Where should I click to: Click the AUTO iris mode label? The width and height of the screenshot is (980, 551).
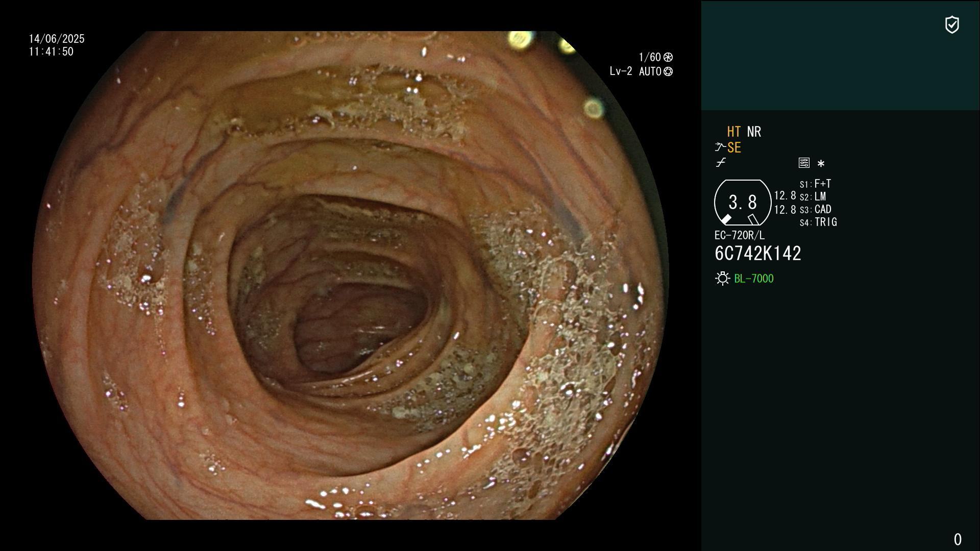click(650, 71)
